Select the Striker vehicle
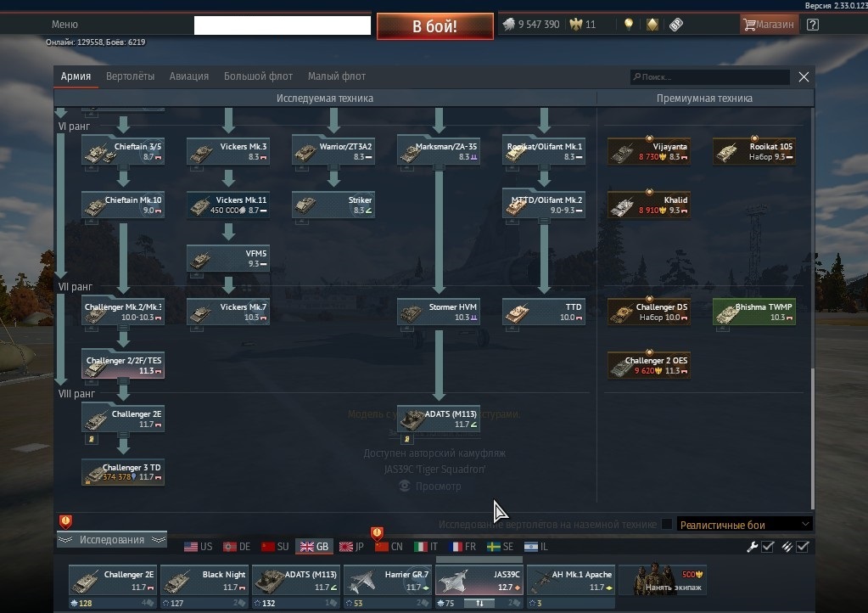The height and width of the screenshot is (613, 868). coord(333,205)
